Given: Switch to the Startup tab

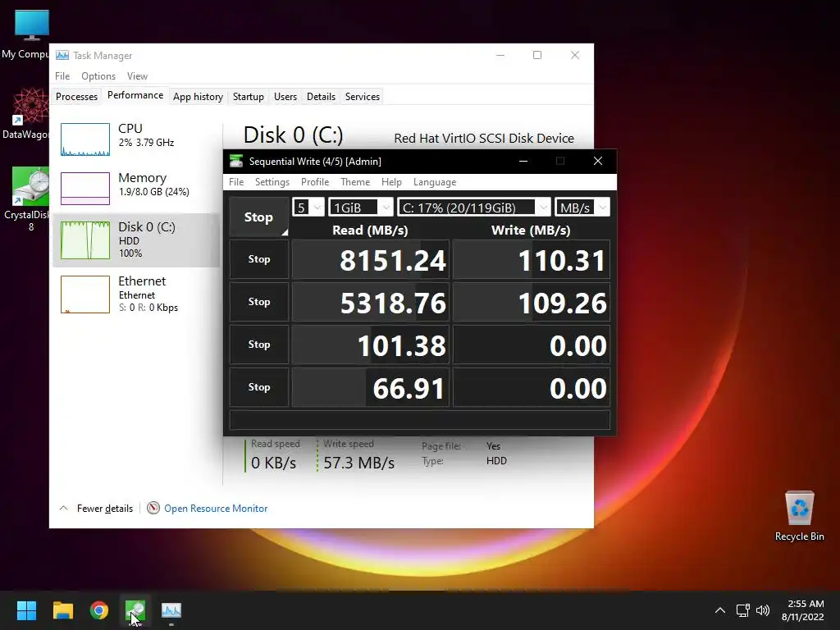Looking at the screenshot, I should (248, 97).
